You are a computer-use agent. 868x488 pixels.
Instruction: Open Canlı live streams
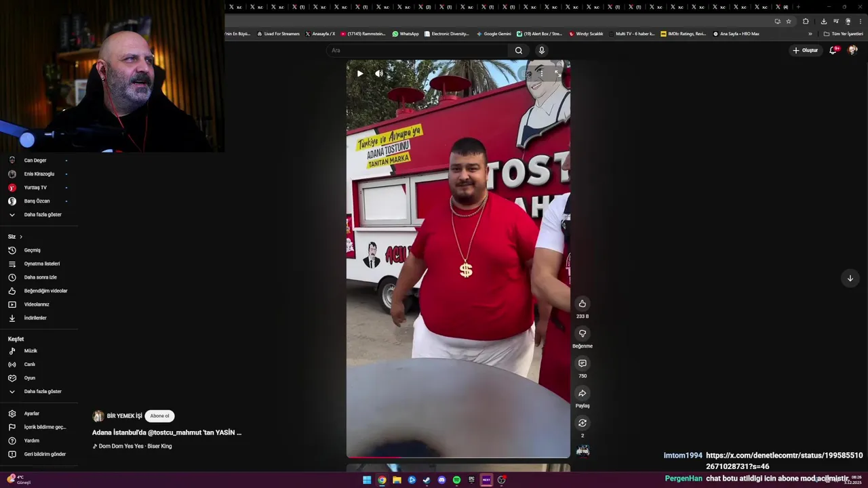point(29,365)
